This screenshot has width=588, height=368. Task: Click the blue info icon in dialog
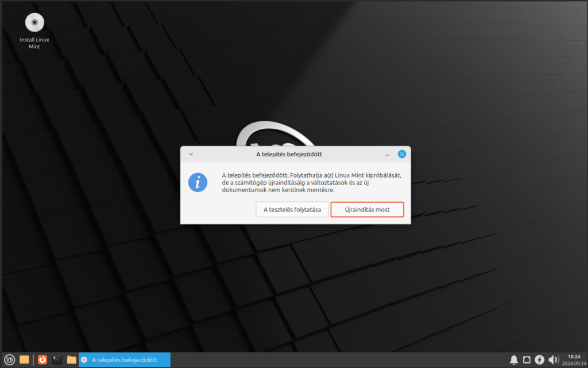[x=198, y=182]
